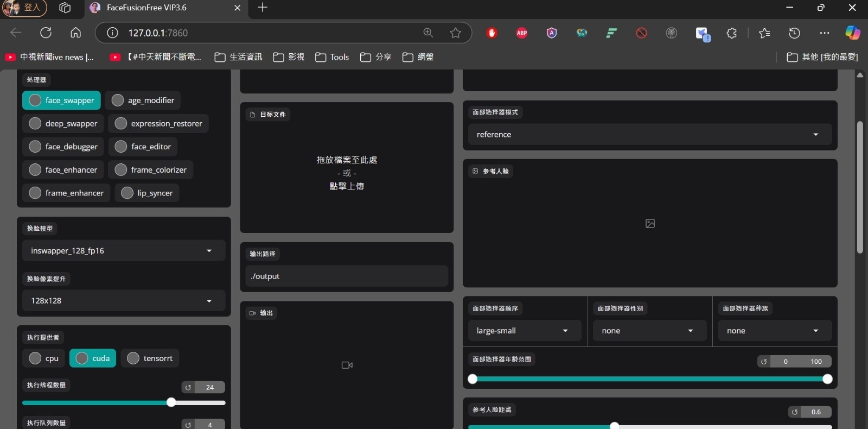Select tensorrt execution provider
This screenshot has width=868, height=429.
coord(133,358)
